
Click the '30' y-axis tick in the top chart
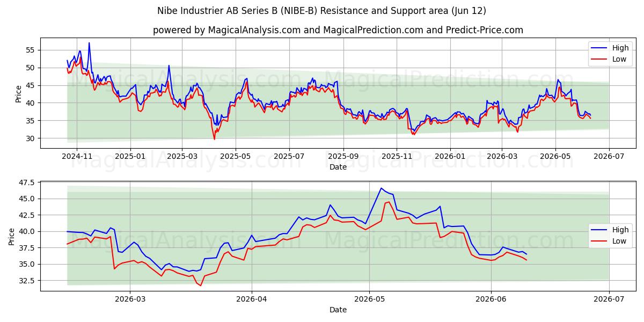pyautogui.click(x=30, y=138)
